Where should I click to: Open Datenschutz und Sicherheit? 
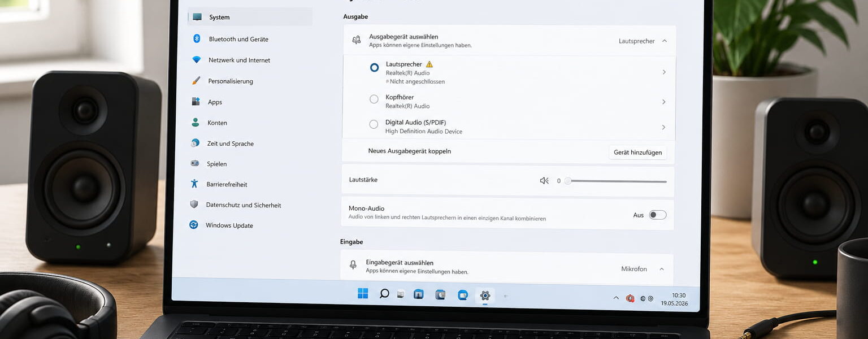pos(244,205)
